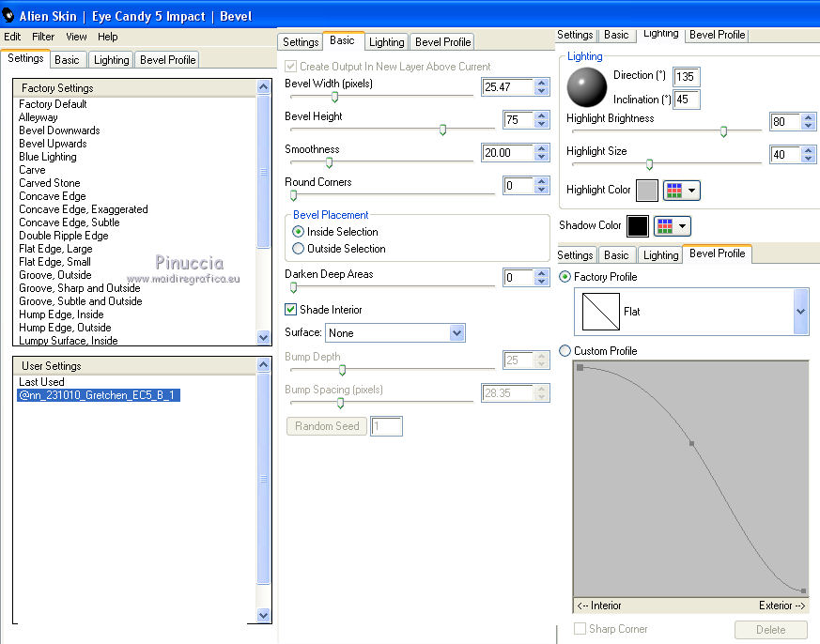Select the Blue Lighting preset
820x644 pixels.
point(48,157)
